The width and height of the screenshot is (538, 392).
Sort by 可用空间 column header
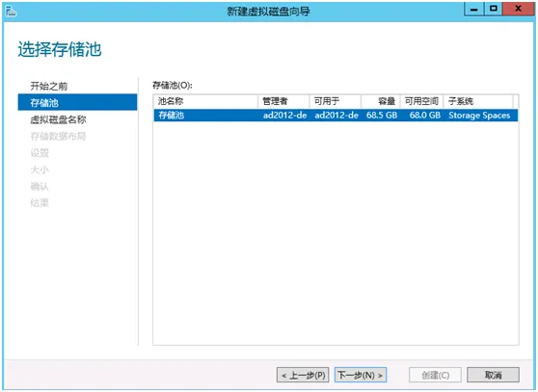(421, 101)
